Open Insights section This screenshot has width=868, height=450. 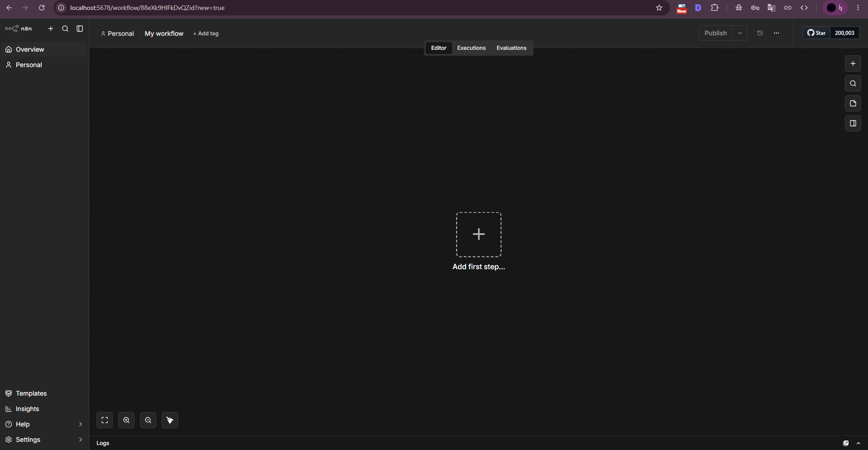pos(43,409)
